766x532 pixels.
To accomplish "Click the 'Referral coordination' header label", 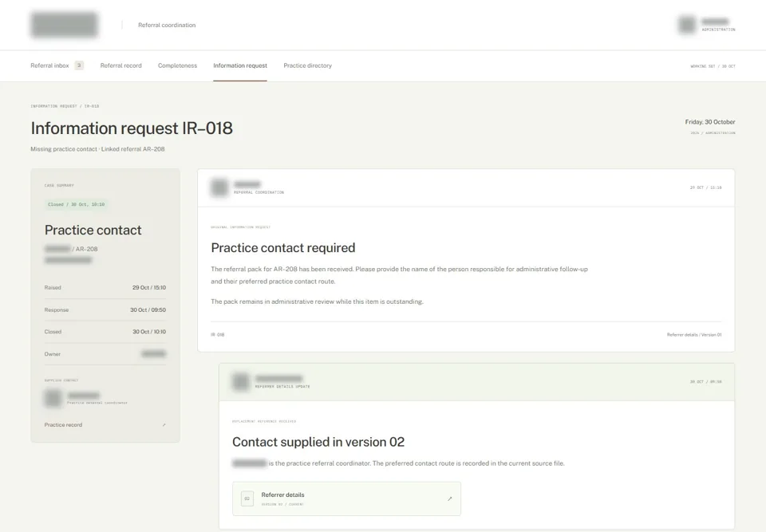I will pos(167,25).
